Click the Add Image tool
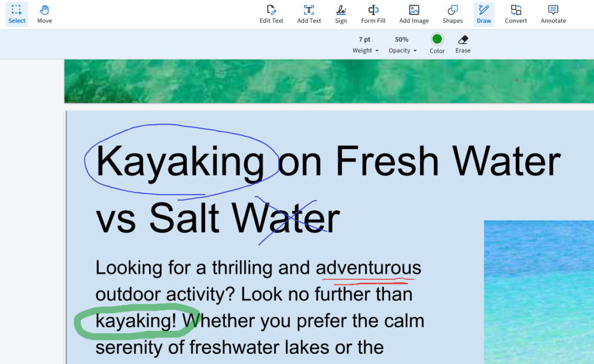The height and width of the screenshot is (364, 594). 414,14
